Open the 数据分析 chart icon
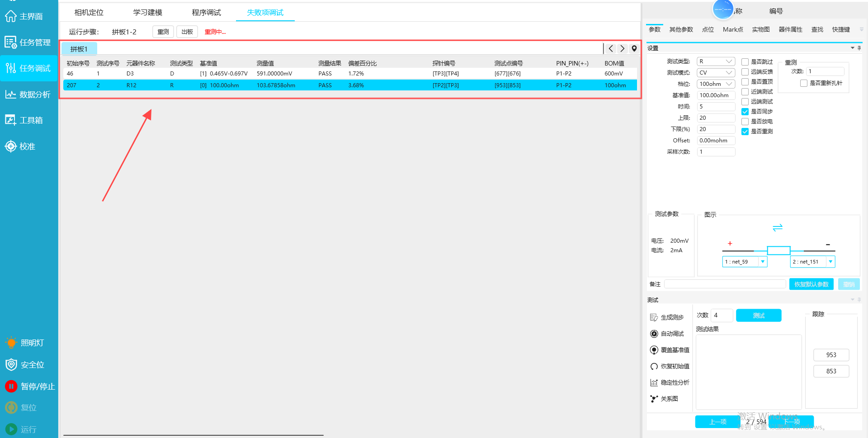868x438 pixels. [11, 94]
